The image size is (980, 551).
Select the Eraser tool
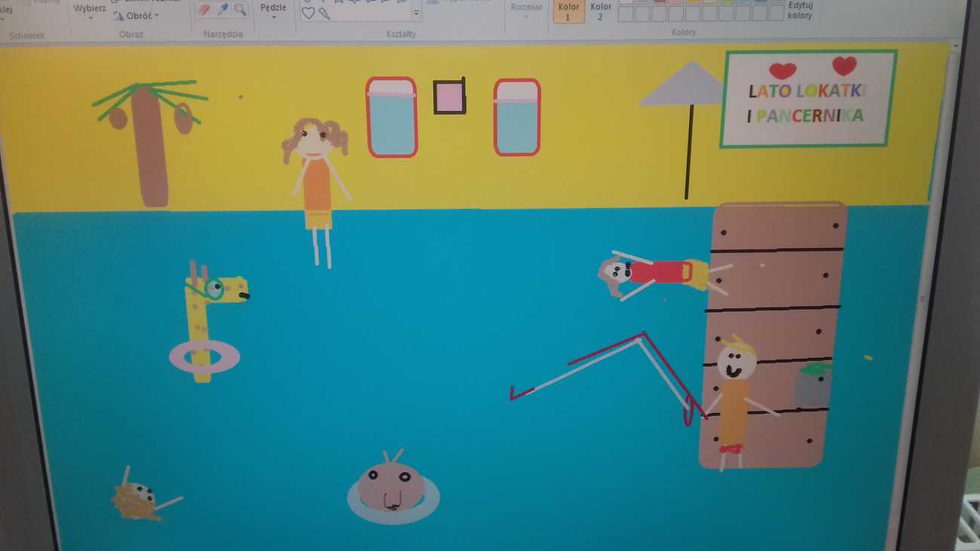(204, 9)
